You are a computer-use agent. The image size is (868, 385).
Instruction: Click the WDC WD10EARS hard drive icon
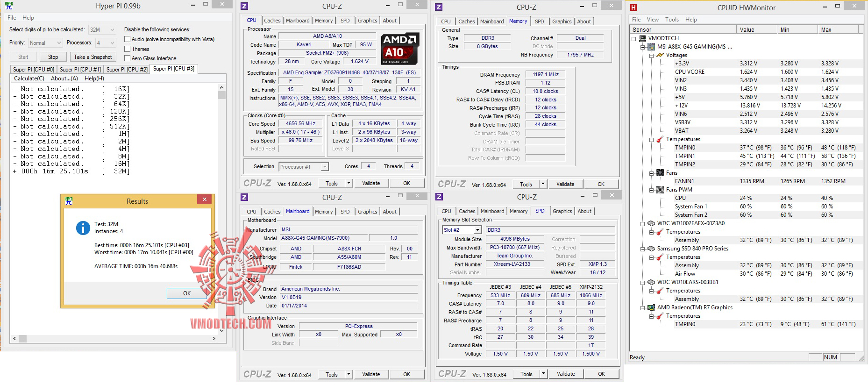pos(651,282)
